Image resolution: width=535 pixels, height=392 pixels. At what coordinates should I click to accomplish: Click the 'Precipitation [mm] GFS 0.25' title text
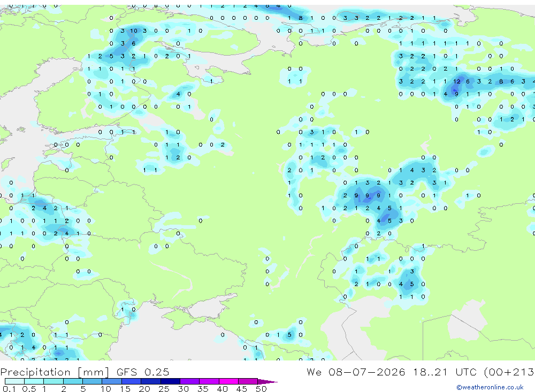(85, 372)
